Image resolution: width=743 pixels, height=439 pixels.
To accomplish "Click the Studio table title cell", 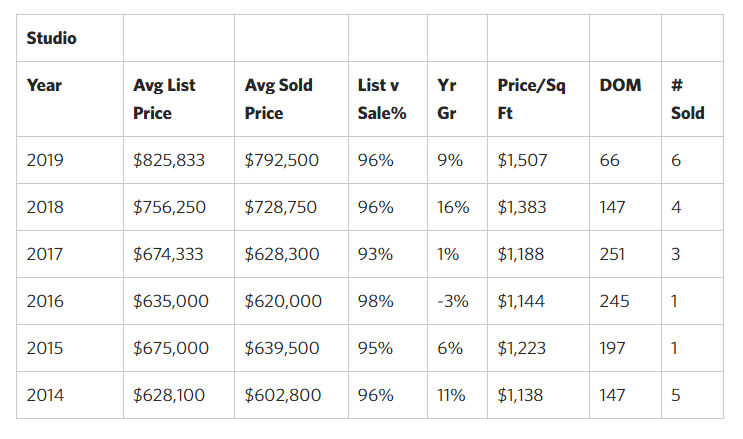I will pos(52,39).
